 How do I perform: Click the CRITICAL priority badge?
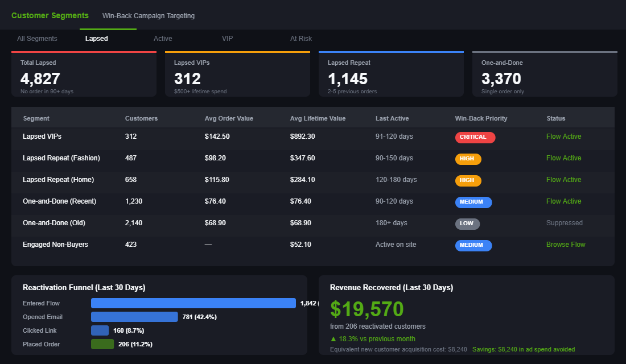[x=475, y=137]
